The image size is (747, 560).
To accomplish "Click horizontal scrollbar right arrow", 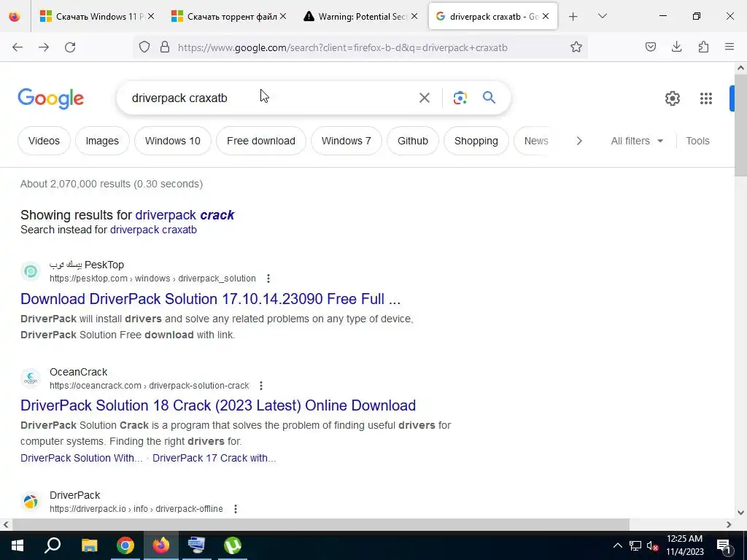I will coord(729,525).
